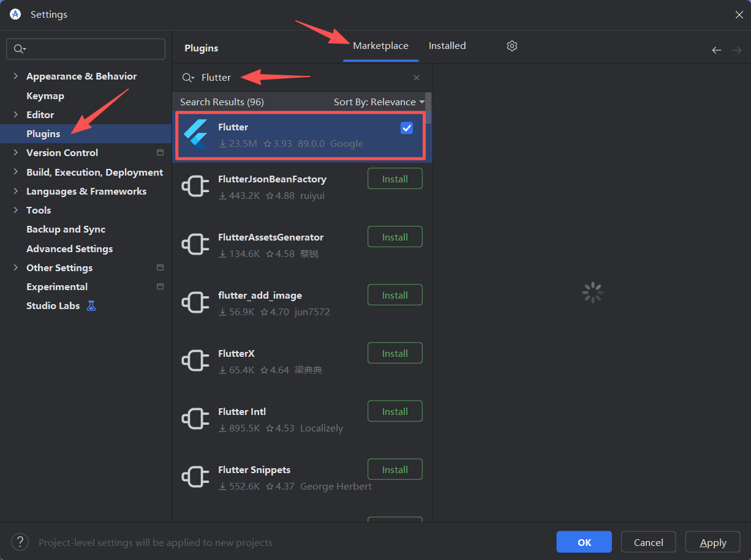Uncheck the Flutter plugin checkbox
This screenshot has height=560, width=751.
[x=407, y=128]
